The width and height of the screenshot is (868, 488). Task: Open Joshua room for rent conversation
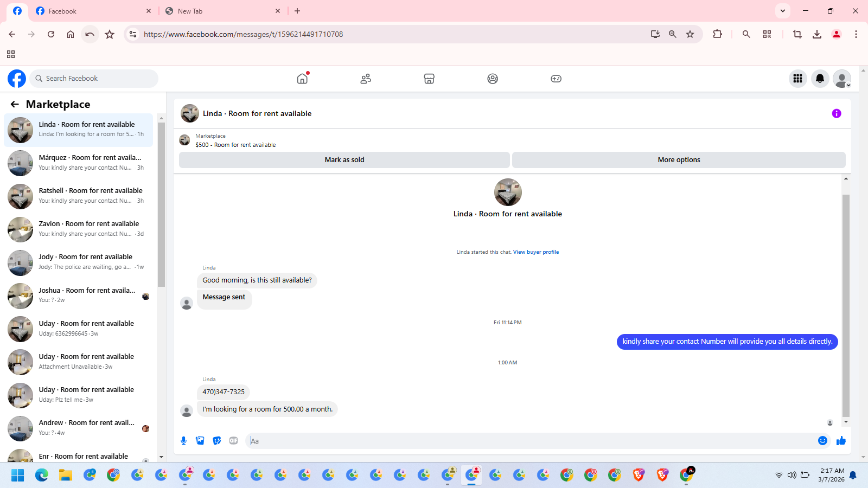(79, 296)
